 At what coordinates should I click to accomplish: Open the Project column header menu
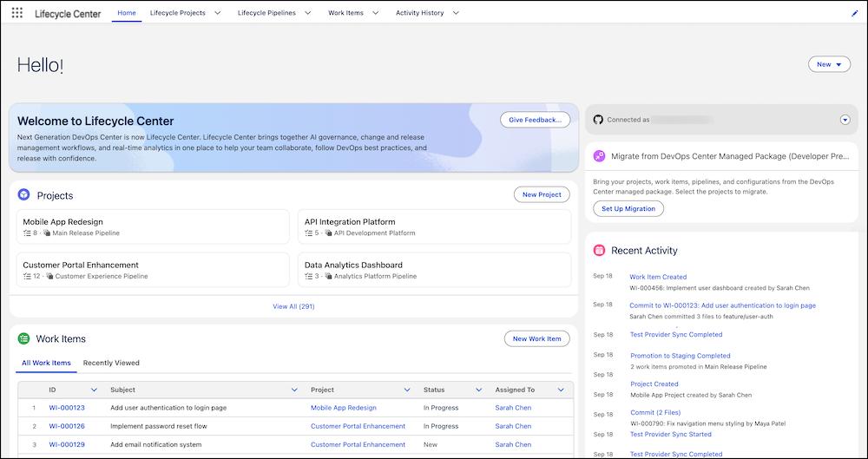407,390
